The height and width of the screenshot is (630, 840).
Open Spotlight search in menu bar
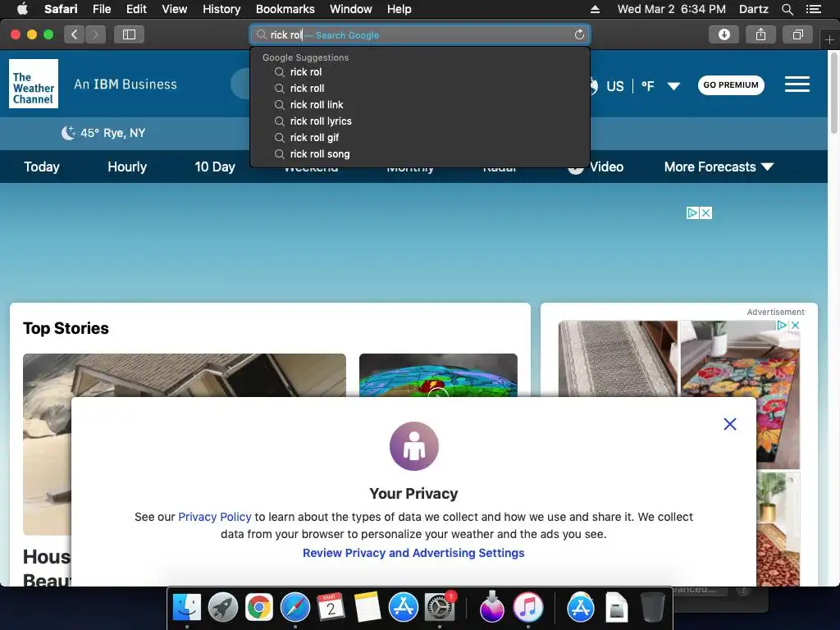tap(787, 9)
